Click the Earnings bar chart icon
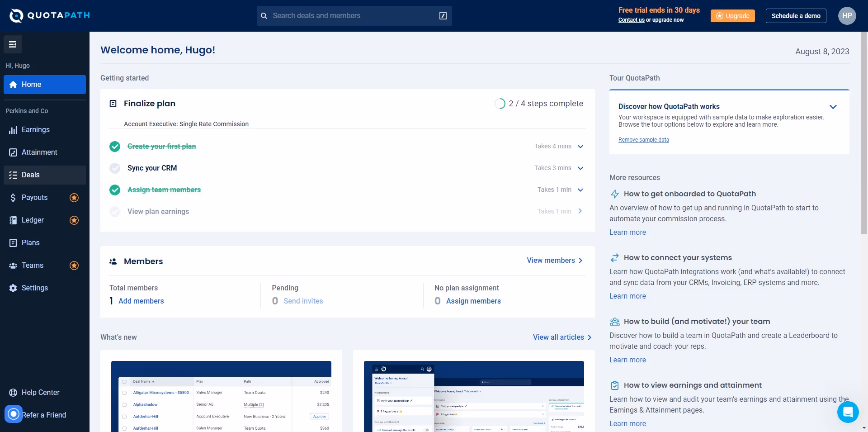The width and height of the screenshot is (868, 432). [x=13, y=130]
